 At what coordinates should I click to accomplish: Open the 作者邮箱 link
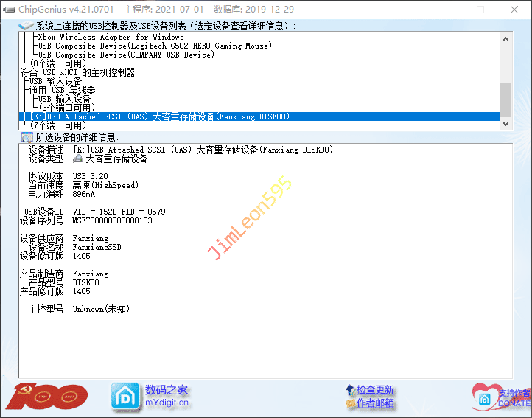pyautogui.click(x=375, y=403)
